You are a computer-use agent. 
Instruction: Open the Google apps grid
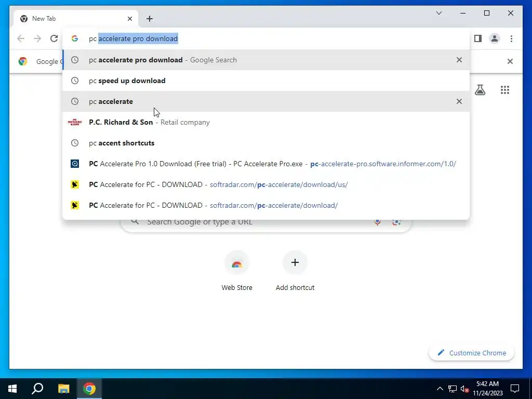[x=505, y=90]
